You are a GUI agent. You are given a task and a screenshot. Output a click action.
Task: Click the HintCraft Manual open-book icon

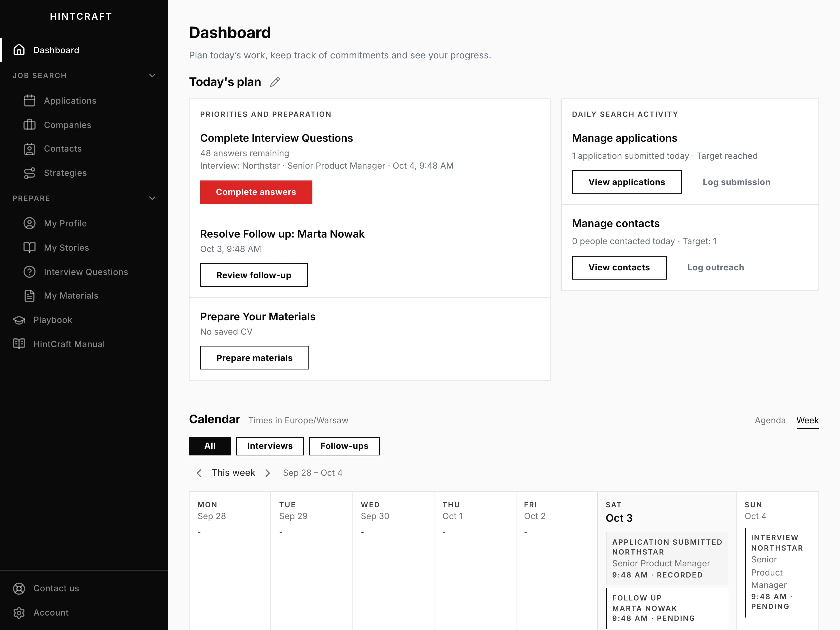click(19, 344)
